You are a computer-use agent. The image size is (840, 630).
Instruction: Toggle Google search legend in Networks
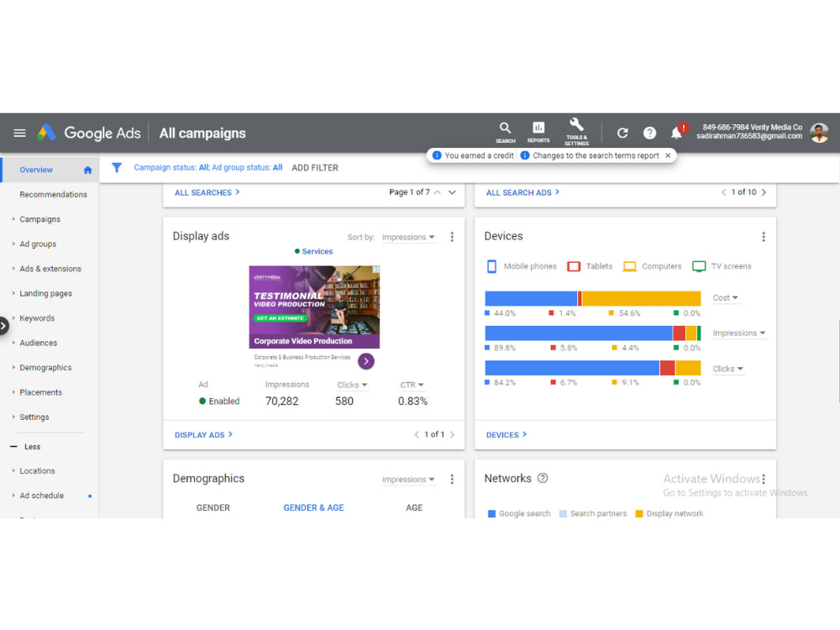click(x=519, y=514)
